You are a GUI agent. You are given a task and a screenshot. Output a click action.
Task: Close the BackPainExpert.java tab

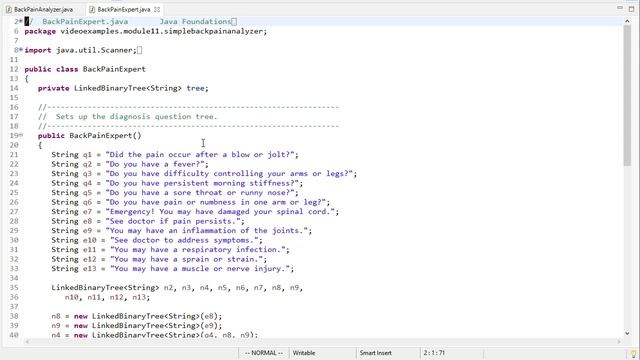click(x=157, y=9)
